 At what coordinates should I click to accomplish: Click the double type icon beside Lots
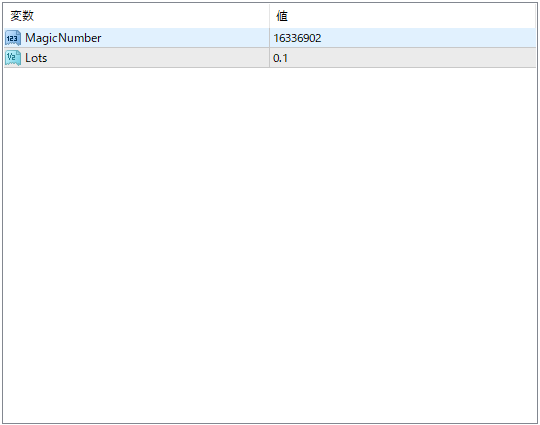tap(13, 58)
